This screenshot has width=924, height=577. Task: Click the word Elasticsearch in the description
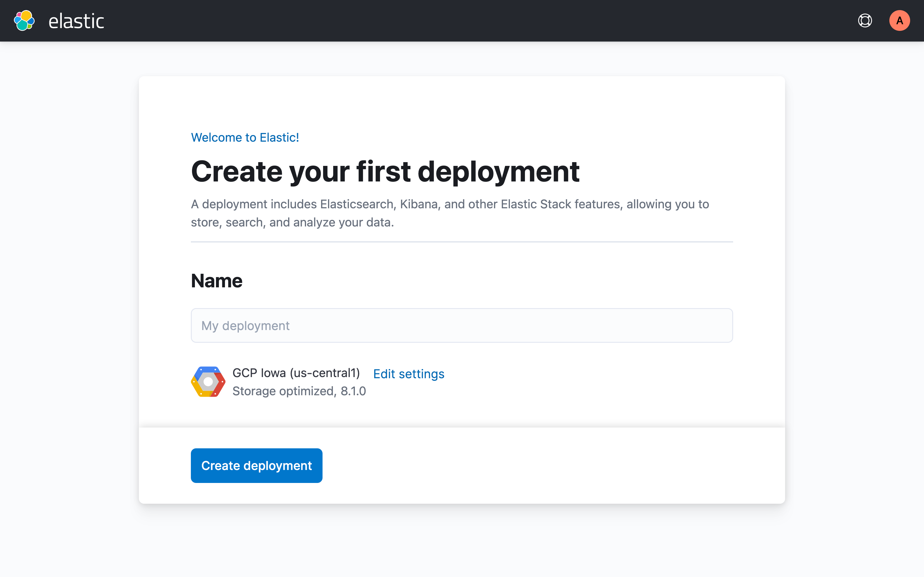tap(357, 204)
